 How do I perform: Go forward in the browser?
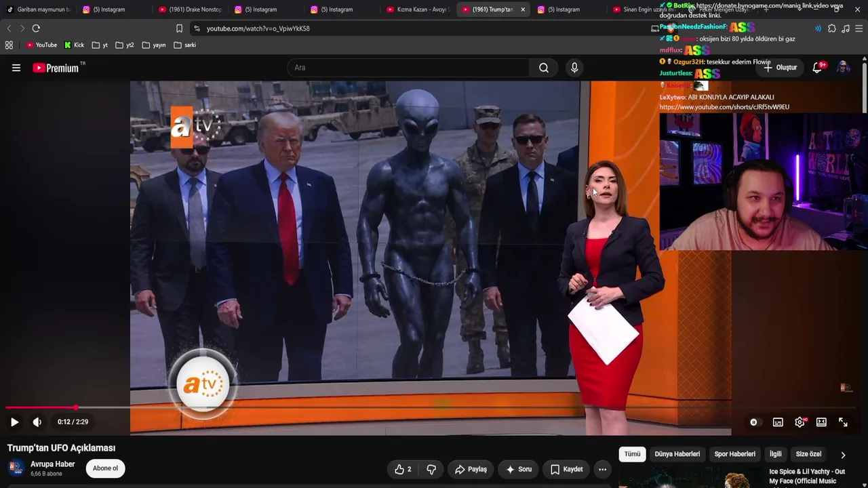point(22,28)
